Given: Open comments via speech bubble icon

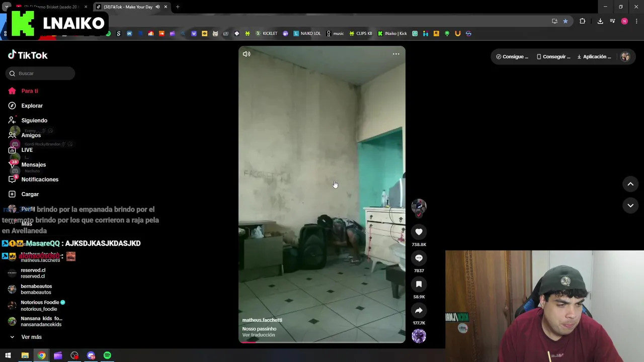Looking at the screenshot, I should [x=419, y=258].
